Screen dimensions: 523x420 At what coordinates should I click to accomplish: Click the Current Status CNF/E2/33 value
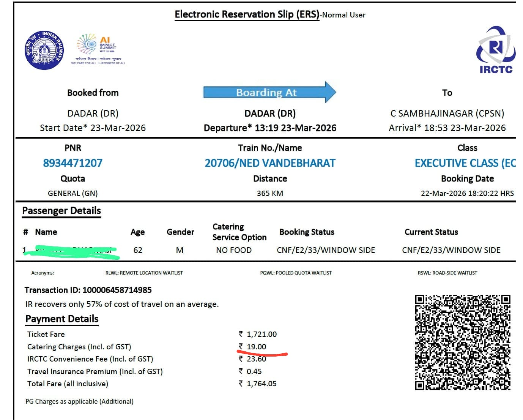(451, 250)
